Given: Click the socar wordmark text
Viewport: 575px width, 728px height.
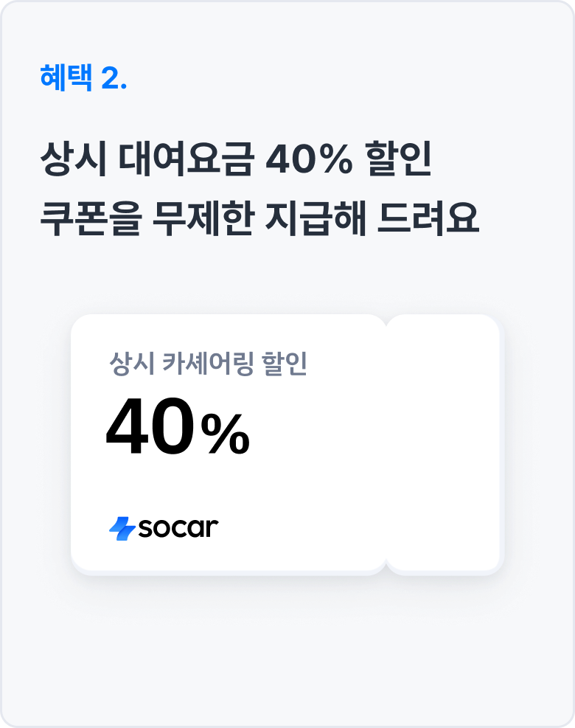Looking at the screenshot, I should tap(177, 528).
